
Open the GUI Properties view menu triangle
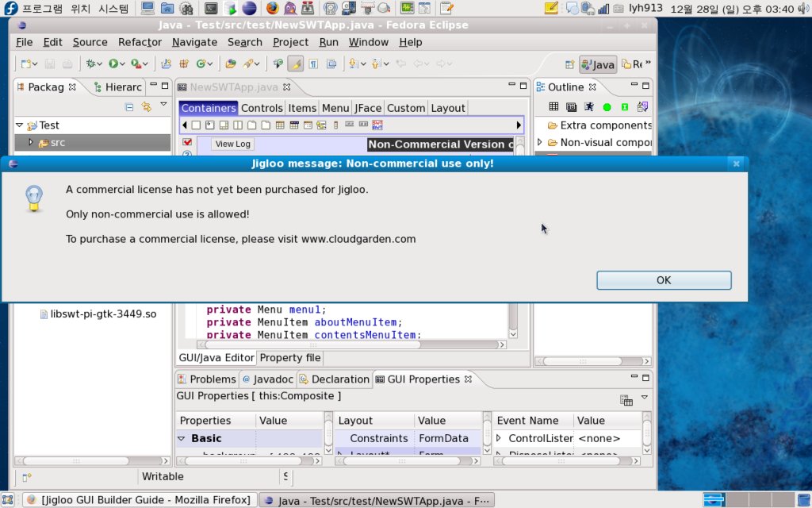pyautogui.click(x=645, y=397)
